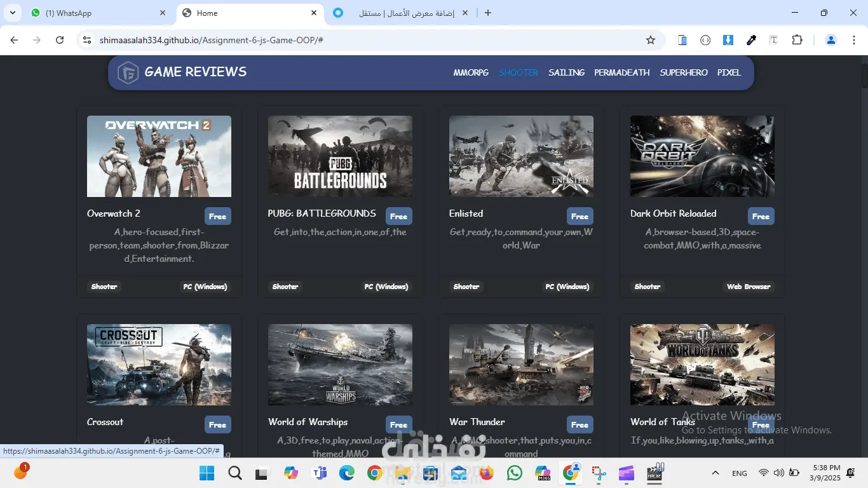
Task: Open the Chrome profile avatar
Action: (831, 40)
